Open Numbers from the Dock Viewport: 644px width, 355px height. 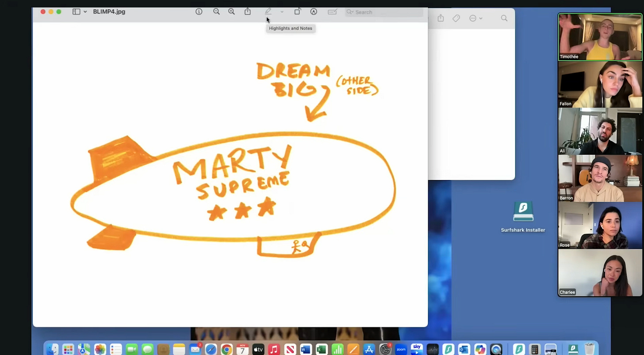tap(337, 349)
